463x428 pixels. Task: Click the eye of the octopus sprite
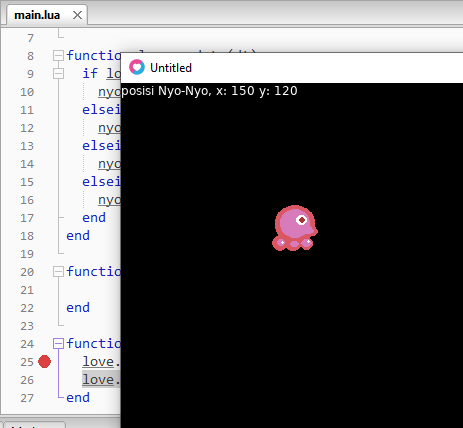click(302, 220)
